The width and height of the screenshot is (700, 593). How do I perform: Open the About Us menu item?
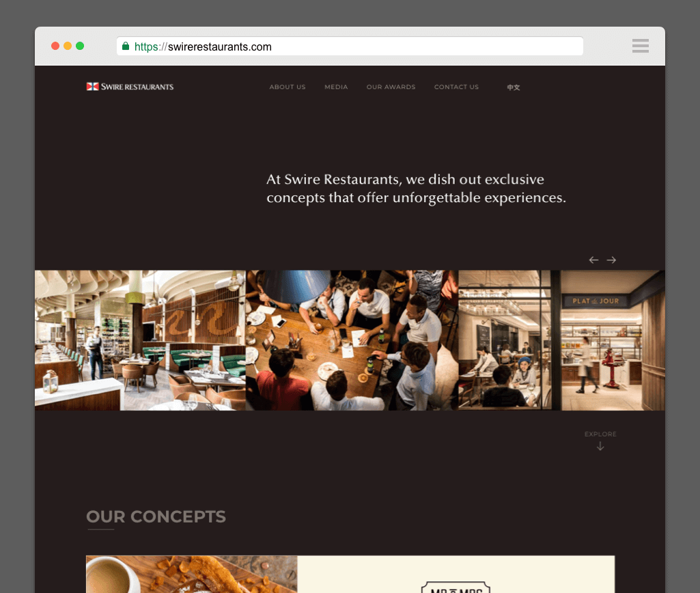click(288, 87)
